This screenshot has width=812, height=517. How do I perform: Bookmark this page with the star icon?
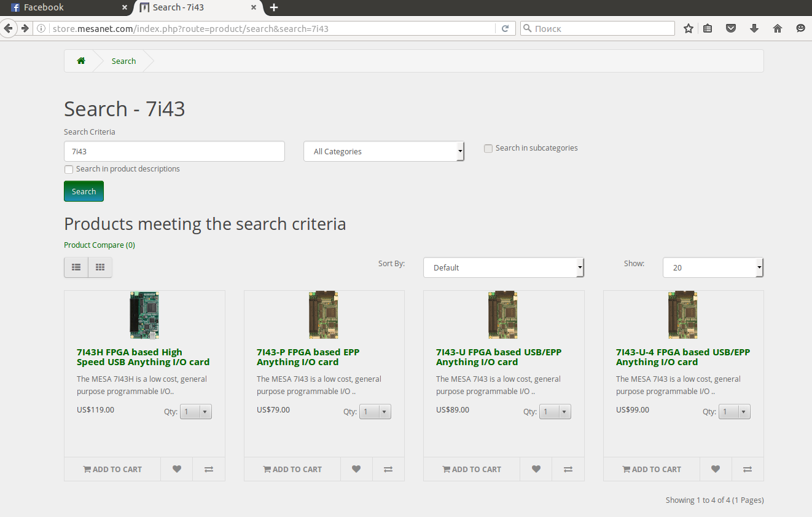click(689, 28)
